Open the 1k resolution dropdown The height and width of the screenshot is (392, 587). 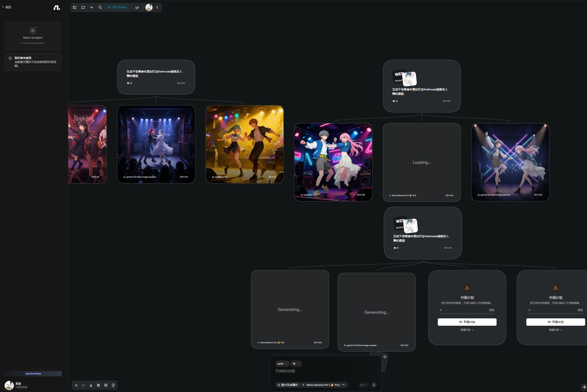coord(296,364)
